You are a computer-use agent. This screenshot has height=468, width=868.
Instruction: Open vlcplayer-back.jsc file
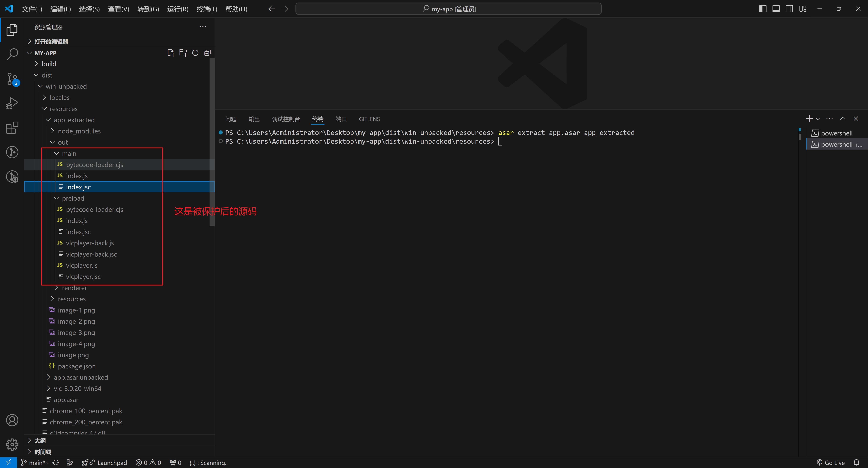(119, 254)
